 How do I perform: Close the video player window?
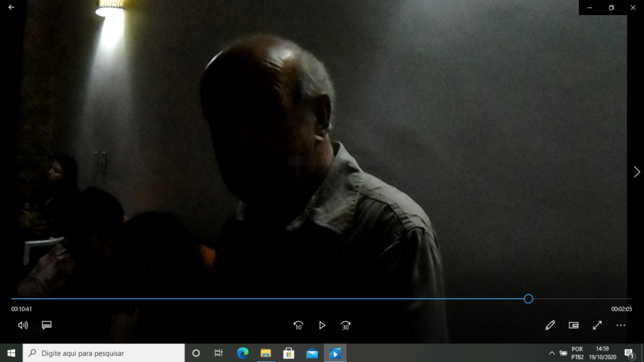633,8
